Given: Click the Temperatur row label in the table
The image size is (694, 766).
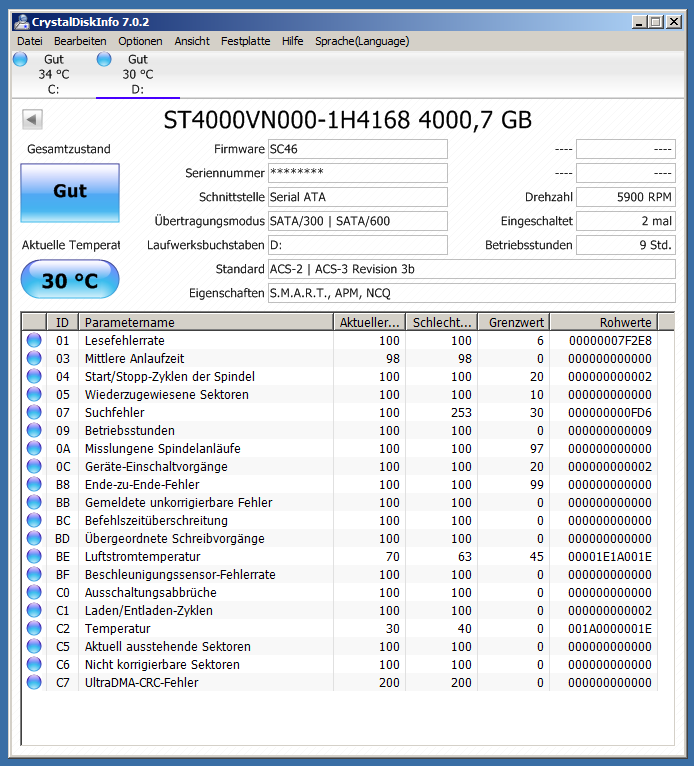Looking at the screenshot, I should click(117, 628).
